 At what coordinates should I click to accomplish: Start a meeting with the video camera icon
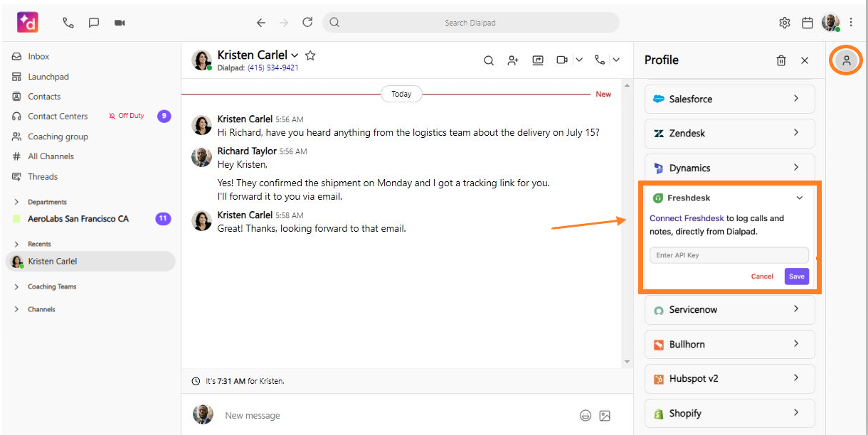pyautogui.click(x=120, y=23)
